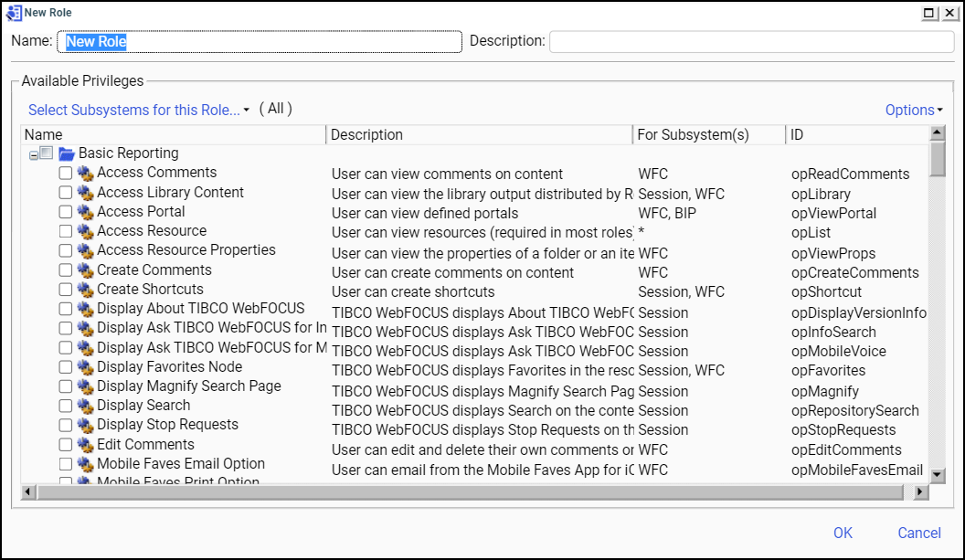Tick the Display Stop Requests checkbox
Screen dimensions: 965x560
[x=66, y=425]
